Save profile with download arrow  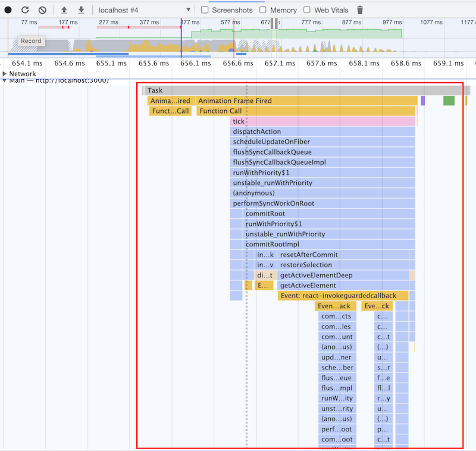(x=81, y=10)
